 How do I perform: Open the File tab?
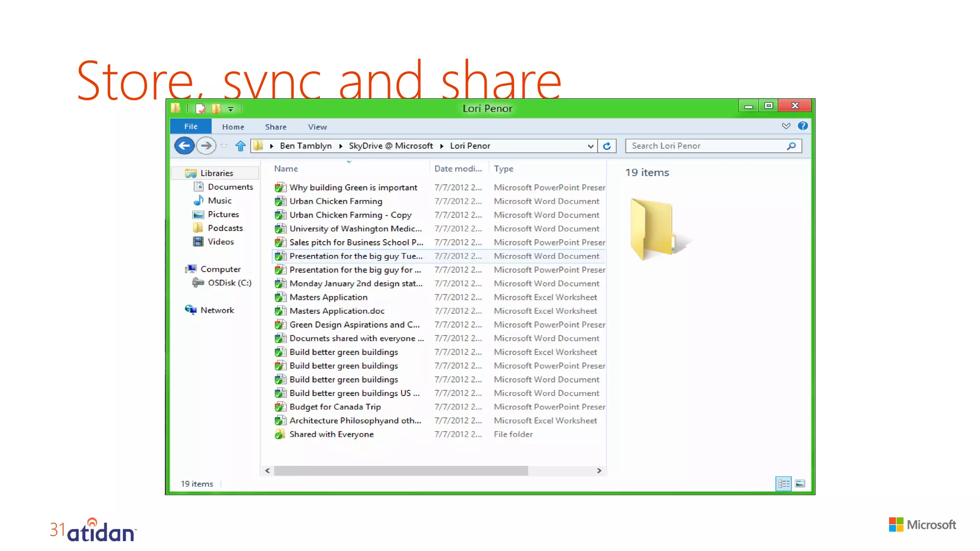point(190,126)
